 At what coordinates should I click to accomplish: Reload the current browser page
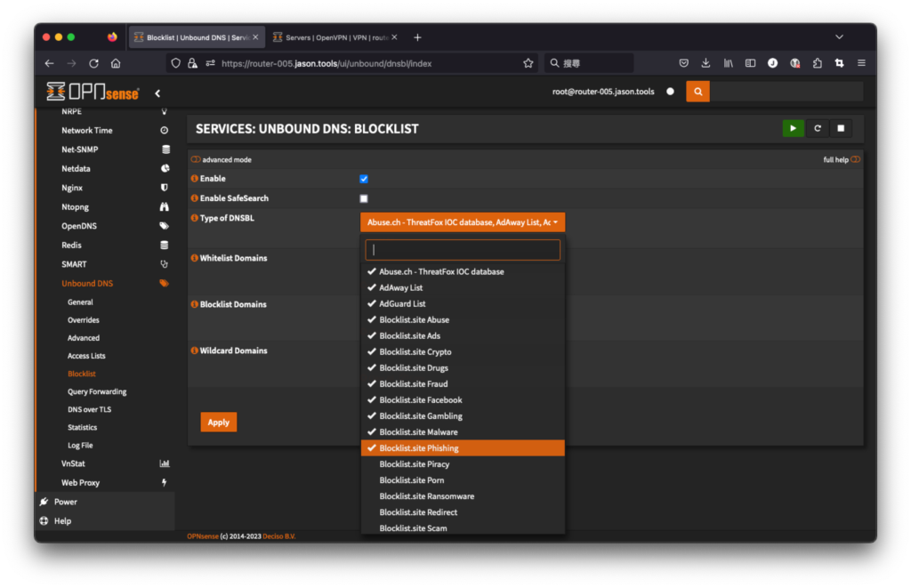(93, 63)
